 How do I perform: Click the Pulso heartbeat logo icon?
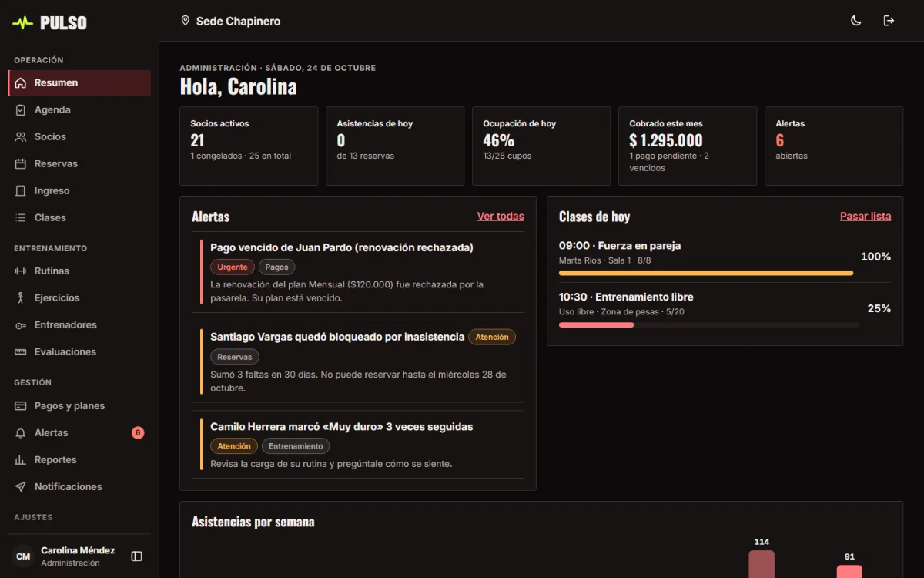point(23,22)
